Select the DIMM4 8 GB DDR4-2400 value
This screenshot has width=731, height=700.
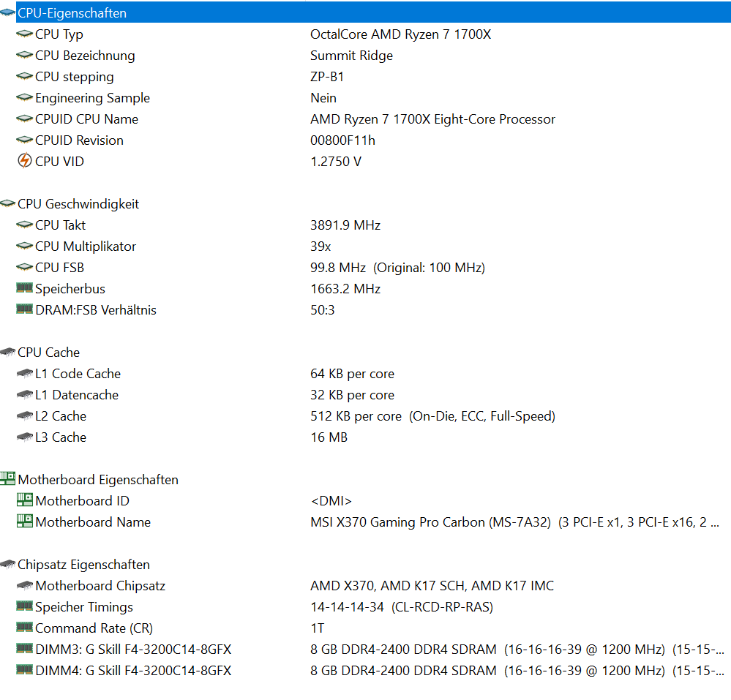(517, 670)
